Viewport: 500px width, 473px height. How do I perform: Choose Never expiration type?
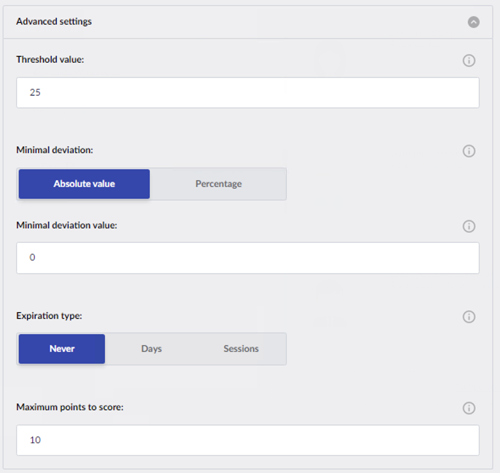click(x=62, y=349)
